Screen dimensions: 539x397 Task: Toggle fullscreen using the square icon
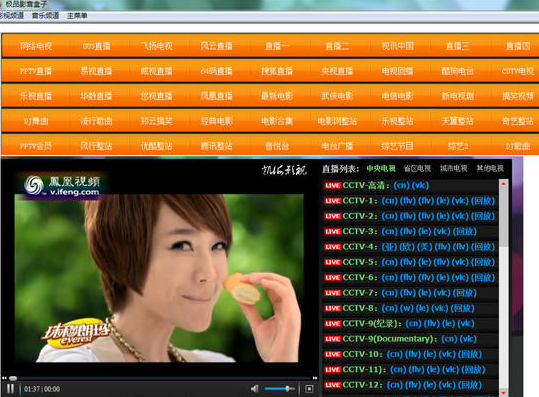(309, 389)
